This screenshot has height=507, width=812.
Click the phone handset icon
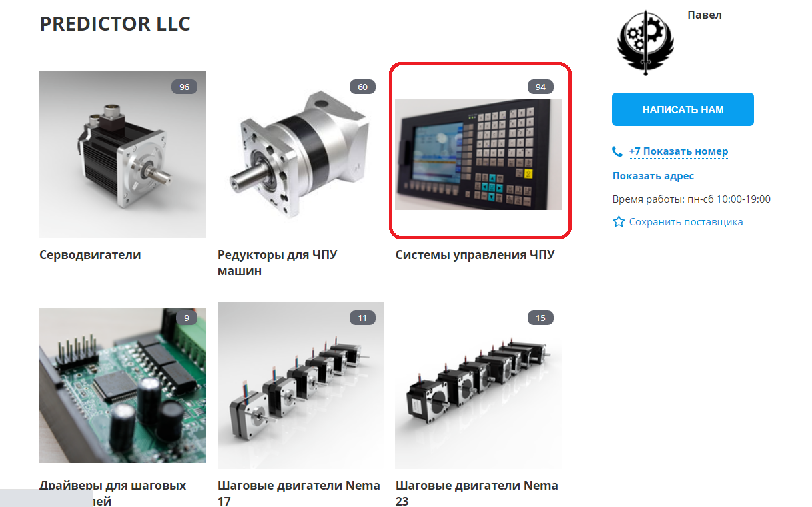click(x=617, y=152)
